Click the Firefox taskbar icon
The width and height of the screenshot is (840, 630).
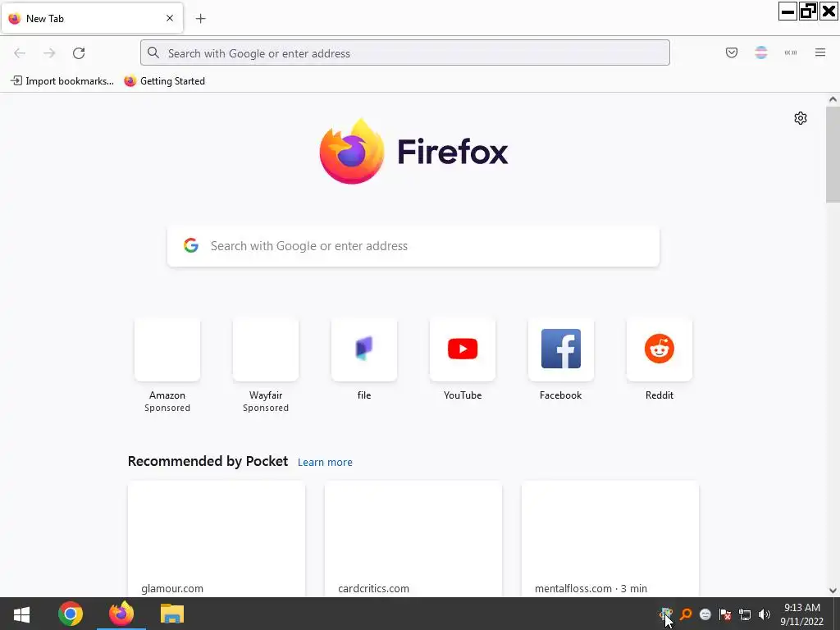(121, 614)
